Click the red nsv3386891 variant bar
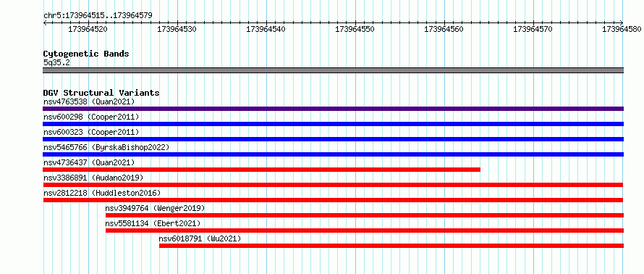The height and width of the screenshot is (274, 644). (x=334, y=185)
